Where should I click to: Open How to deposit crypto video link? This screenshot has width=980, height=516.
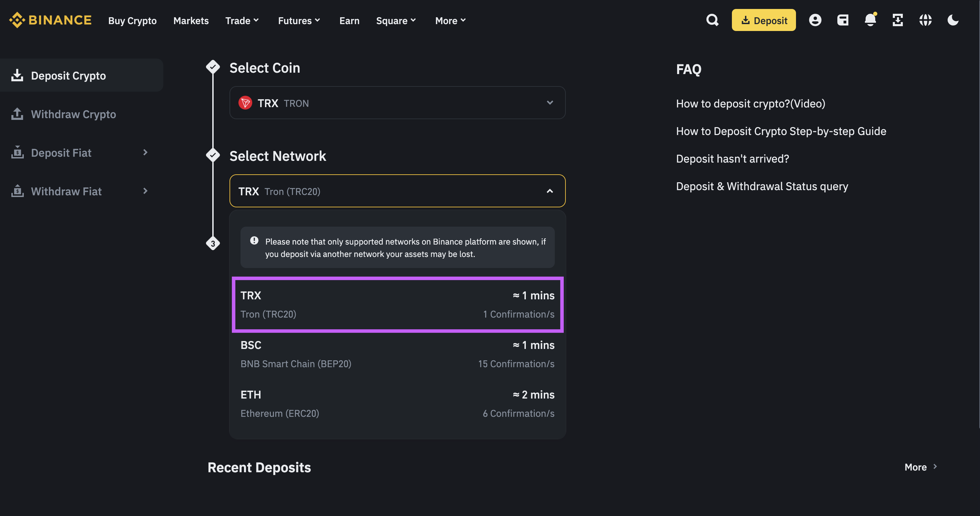(x=750, y=103)
